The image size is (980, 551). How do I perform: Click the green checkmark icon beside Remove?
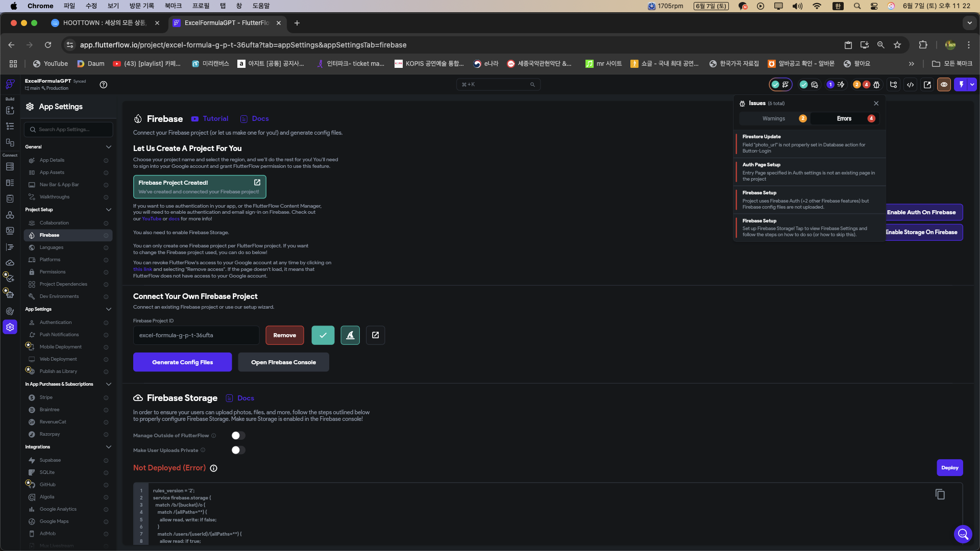(x=323, y=335)
